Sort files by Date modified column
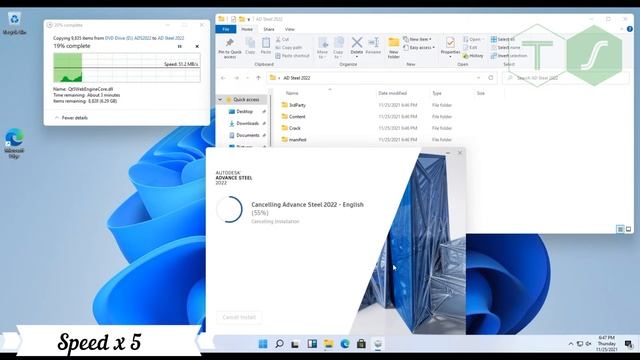The image size is (640, 360). (392, 93)
